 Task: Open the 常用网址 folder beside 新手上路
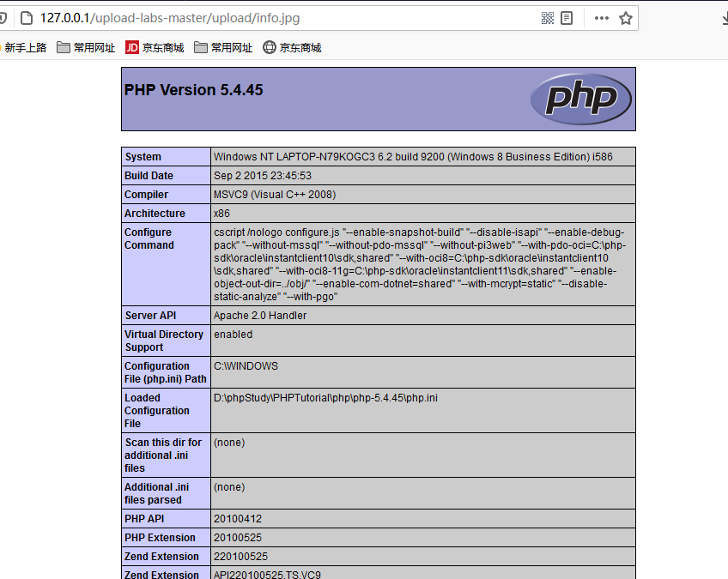click(86, 48)
